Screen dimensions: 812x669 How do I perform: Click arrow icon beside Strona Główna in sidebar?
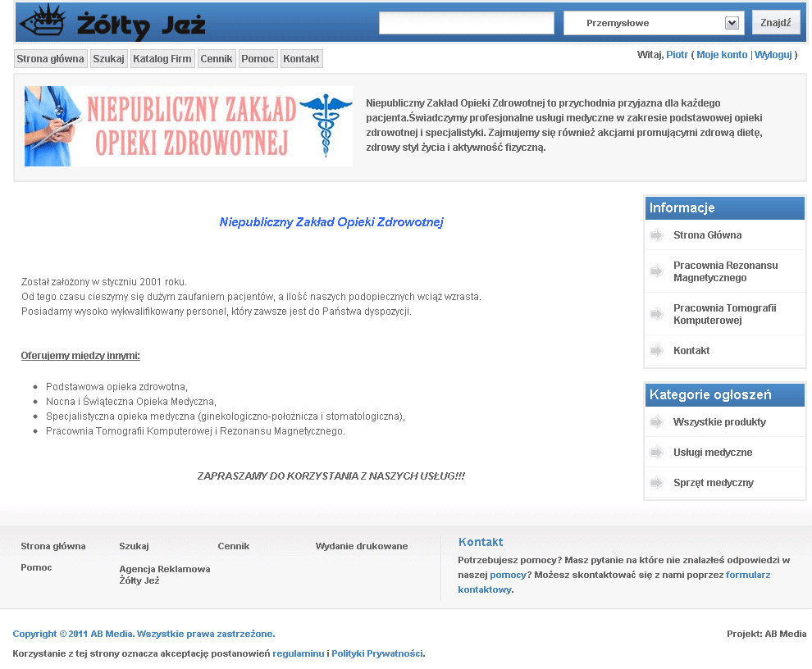[656, 235]
